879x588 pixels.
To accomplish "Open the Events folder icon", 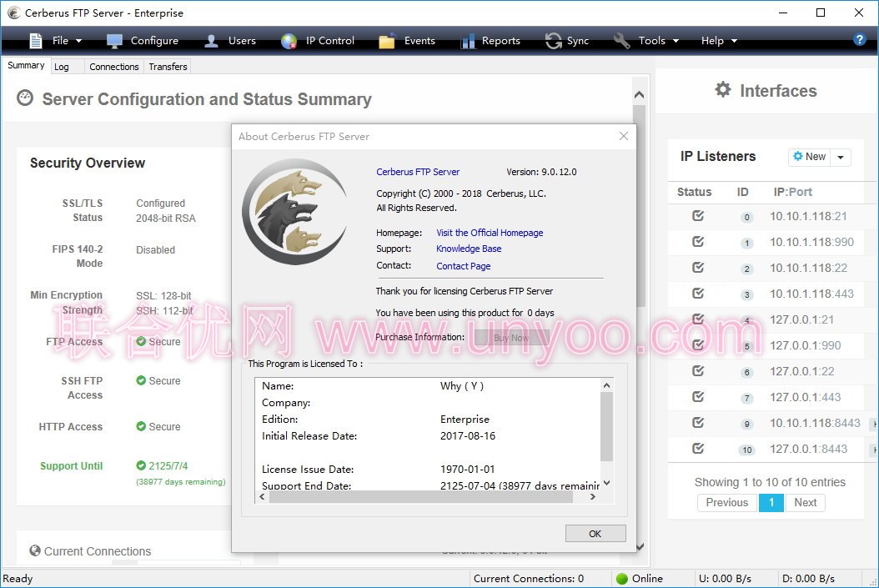I will coord(387,41).
